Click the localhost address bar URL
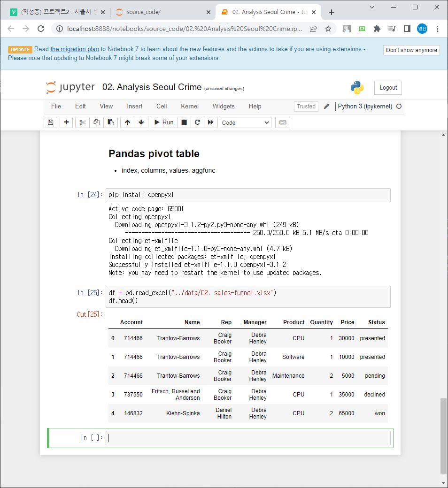 coord(185,29)
